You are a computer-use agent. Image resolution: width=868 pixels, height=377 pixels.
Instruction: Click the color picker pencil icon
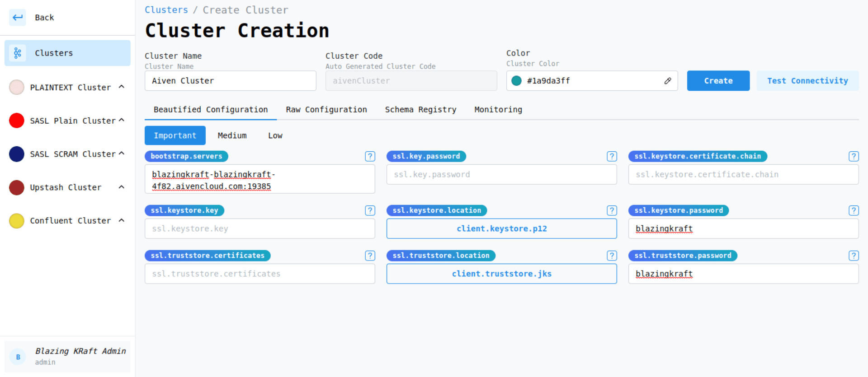(x=668, y=81)
